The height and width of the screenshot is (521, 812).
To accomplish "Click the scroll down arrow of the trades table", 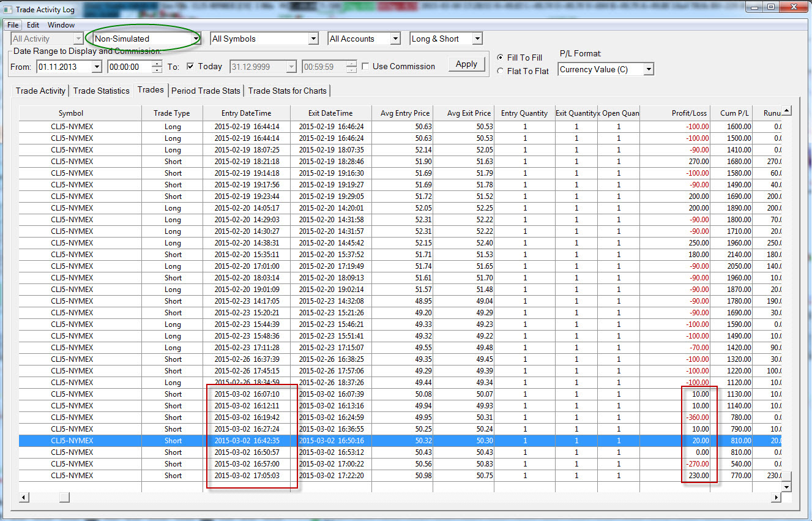I will click(x=787, y=487).
